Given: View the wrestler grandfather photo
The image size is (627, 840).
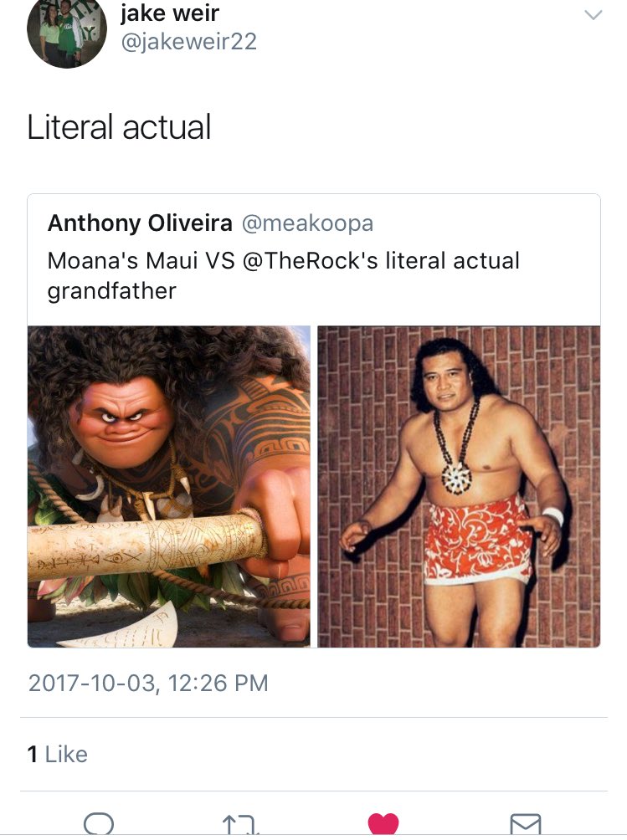Looking at the screenshot, I should tap(459, 486).
